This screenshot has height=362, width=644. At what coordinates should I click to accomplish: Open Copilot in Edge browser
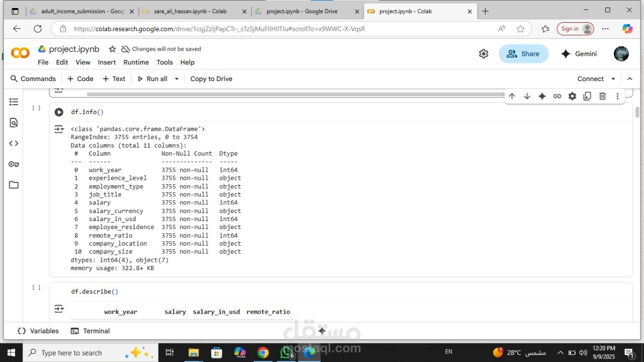coord(627,29)
